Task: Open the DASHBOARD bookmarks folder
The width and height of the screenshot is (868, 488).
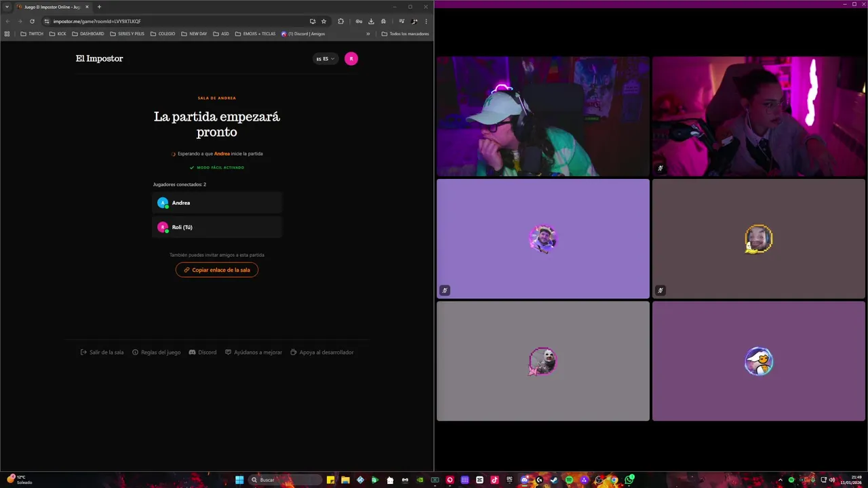Action: (88, 34)
